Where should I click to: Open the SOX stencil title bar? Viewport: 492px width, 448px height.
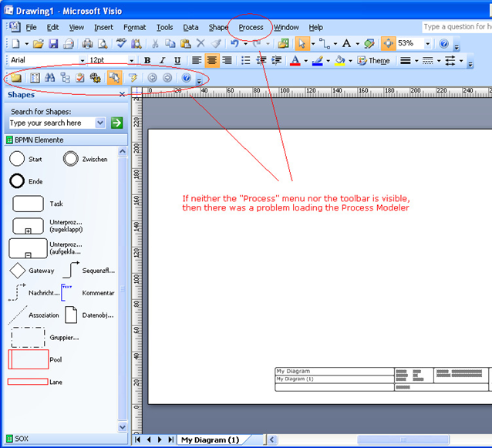[66, 438]
